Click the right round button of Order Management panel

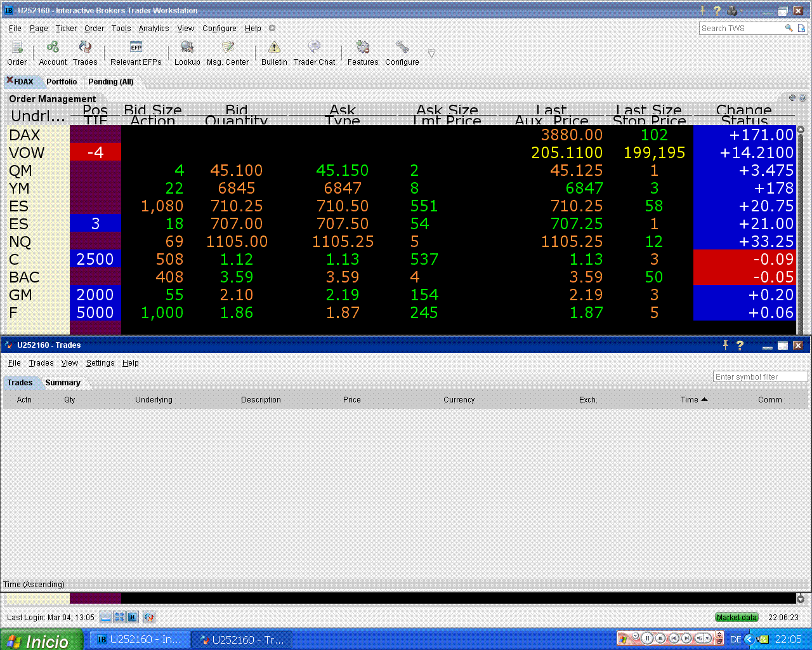(802, 98)
